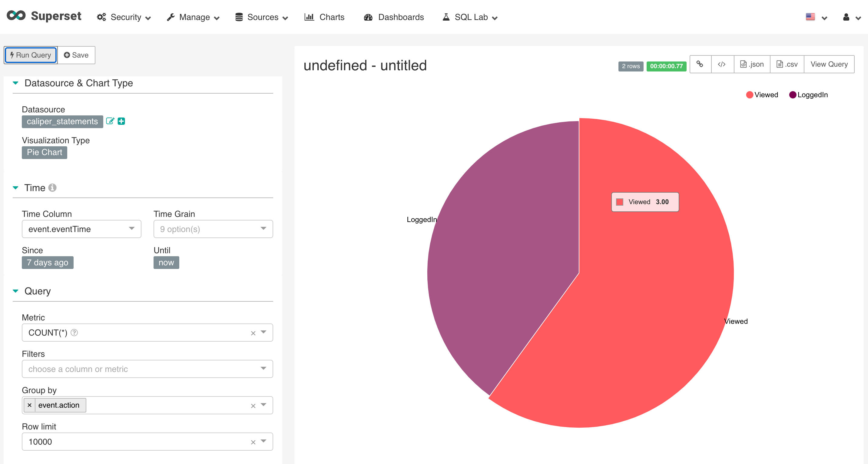Click the embed code icon button
The width and height of the screenshot is (868, 464).
pos(722,64)
